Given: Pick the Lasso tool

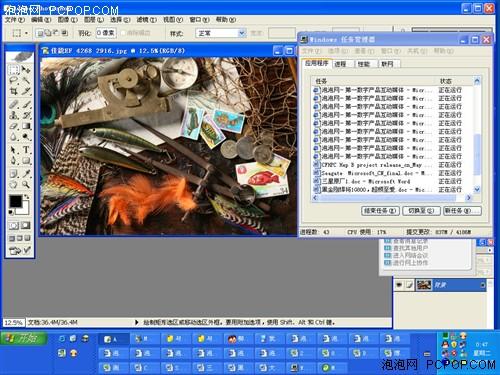Looking at the screenshot, I should 14,80.
